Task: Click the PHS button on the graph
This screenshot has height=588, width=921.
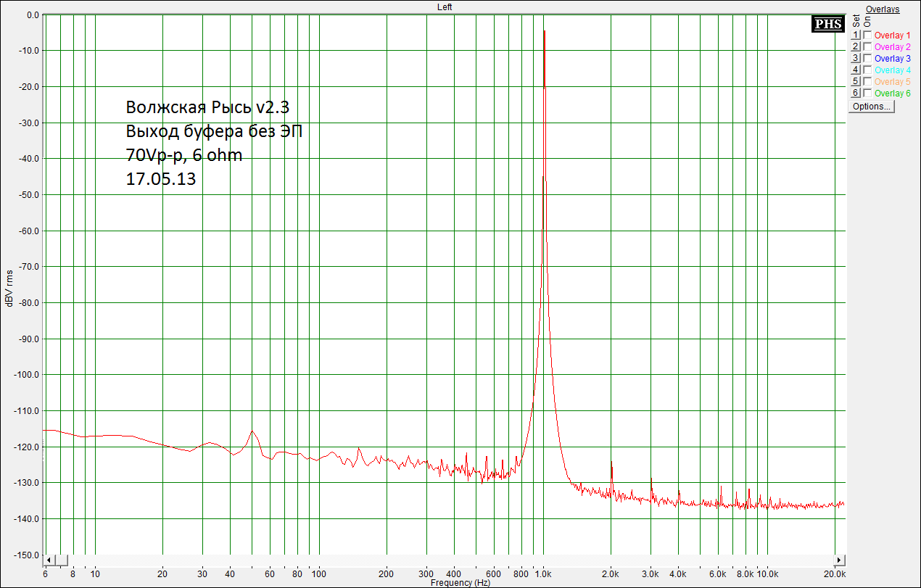Action: pos(827,24)
